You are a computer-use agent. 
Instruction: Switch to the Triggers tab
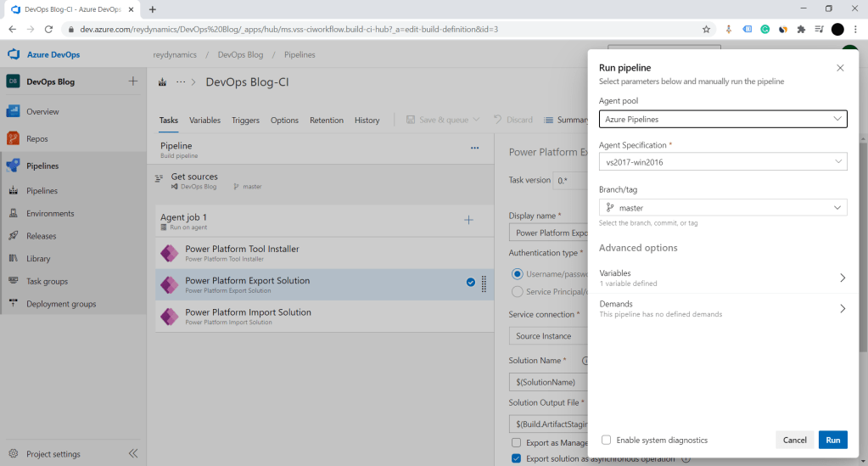click(x=245, y=121)
